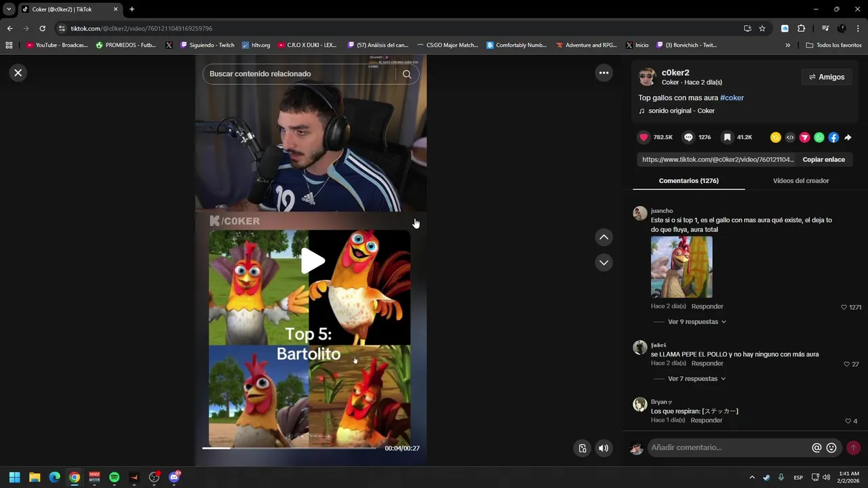Click the embed code icon
The height and width of the screenshot is (488, 868).
[x=790, y=138]
